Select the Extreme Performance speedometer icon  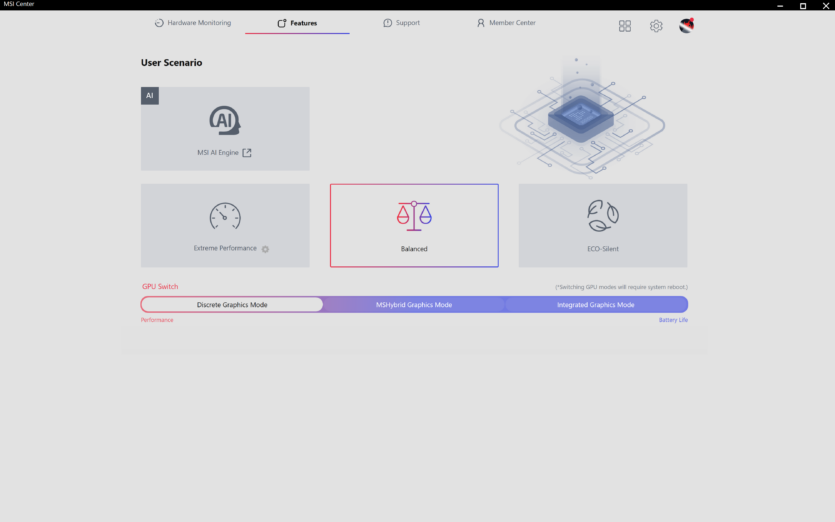(225, 216)
